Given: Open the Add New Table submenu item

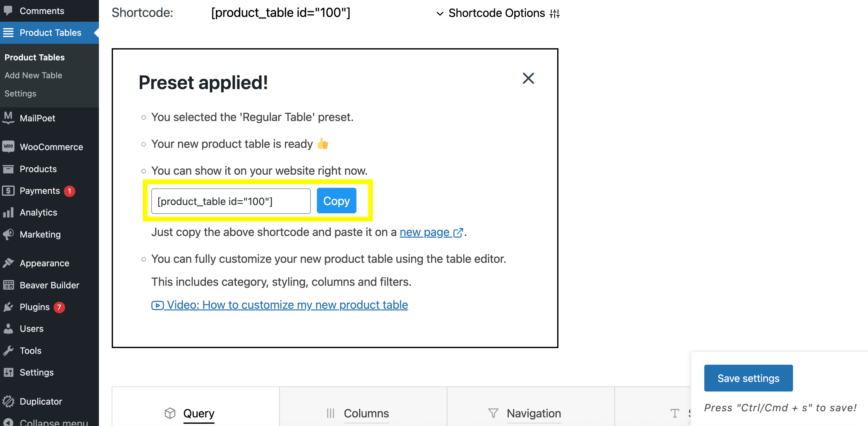Looking at the screenshot, I should (x=34, y=75).
